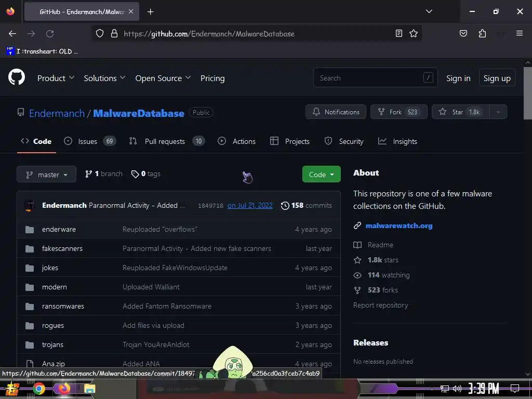Click the Sign up button
The height and width of the screenshot is (399, 532).
[x=497, y=78]
